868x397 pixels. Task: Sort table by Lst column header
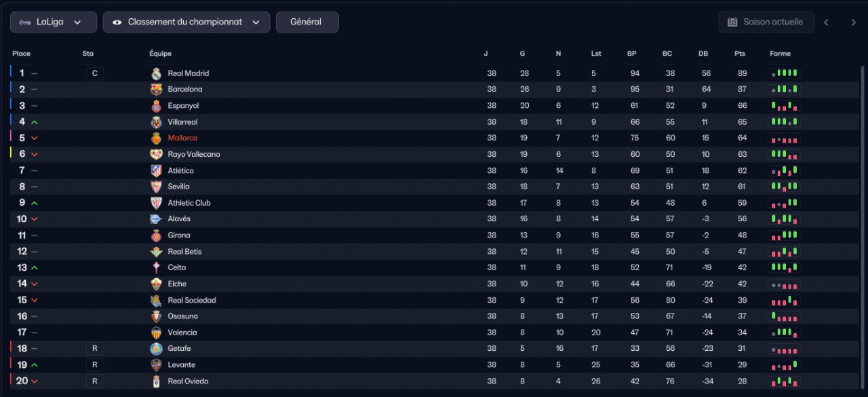pyautogui.click(x=596, y=54)
